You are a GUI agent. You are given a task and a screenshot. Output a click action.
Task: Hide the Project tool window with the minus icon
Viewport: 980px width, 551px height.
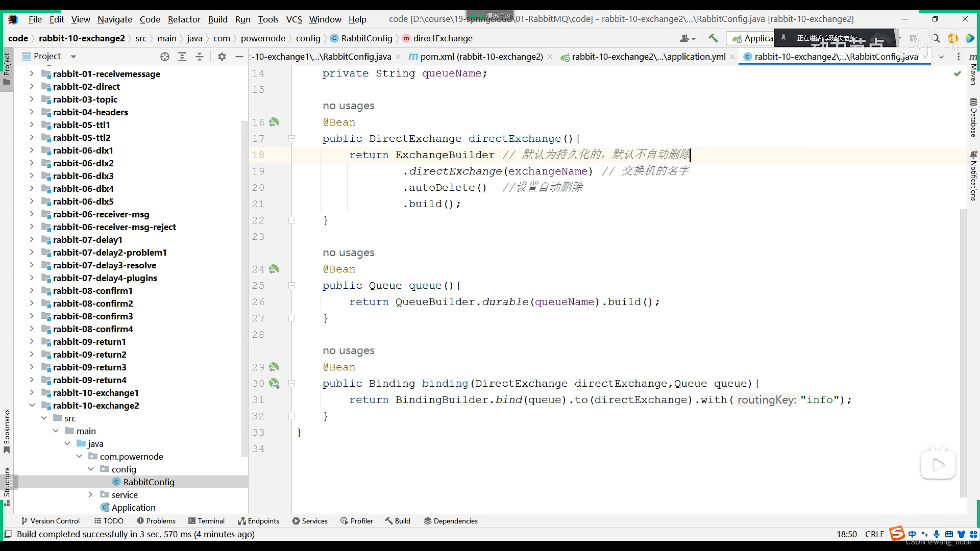pyautogui.click(x=239, y=57)
